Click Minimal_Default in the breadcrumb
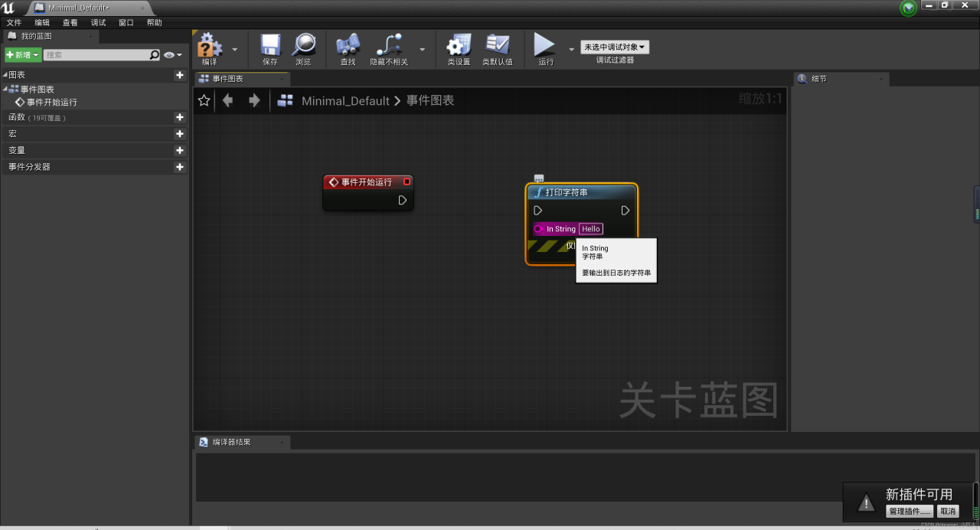 [x=345, y=100]
